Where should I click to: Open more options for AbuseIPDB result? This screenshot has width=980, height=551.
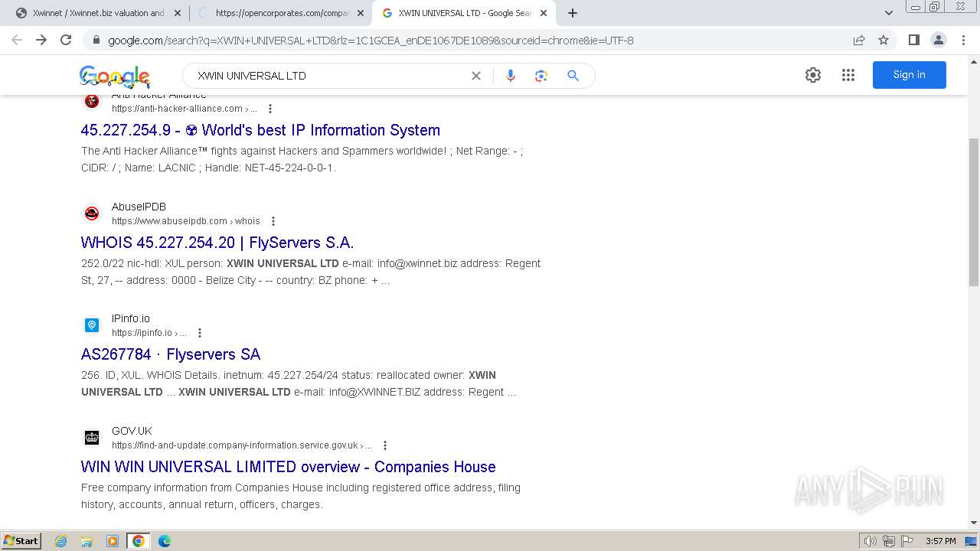pos(273,221)
